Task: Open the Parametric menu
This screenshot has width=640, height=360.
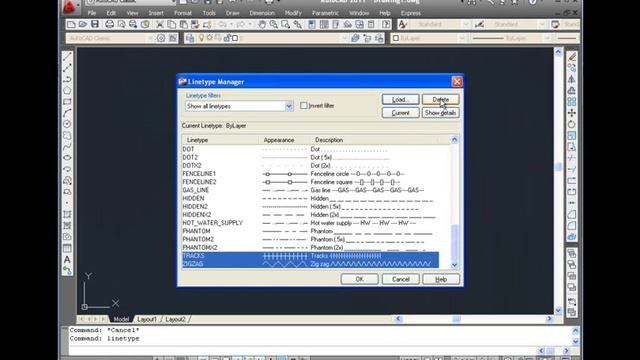Action: click(x=325, y=13)
